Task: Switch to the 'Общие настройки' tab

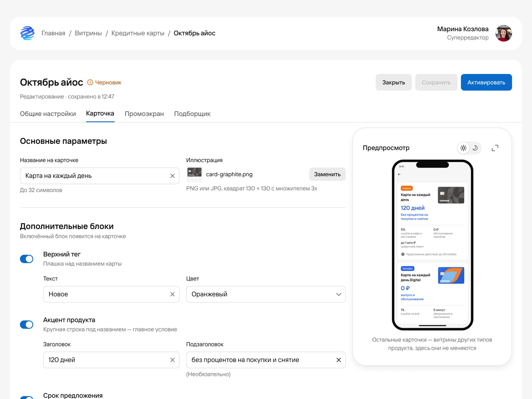Action: pyautogui.click(x=48, y=114)
